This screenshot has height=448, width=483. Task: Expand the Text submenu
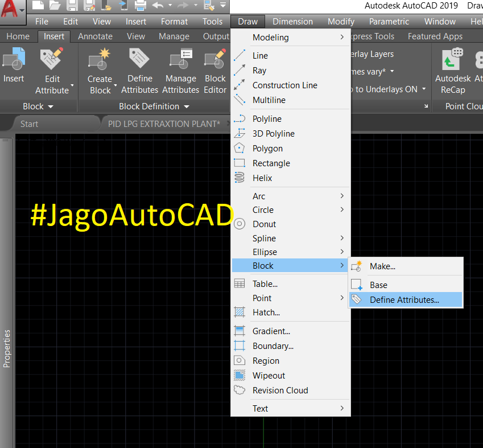pyautogui.click(x=291, y=409)
